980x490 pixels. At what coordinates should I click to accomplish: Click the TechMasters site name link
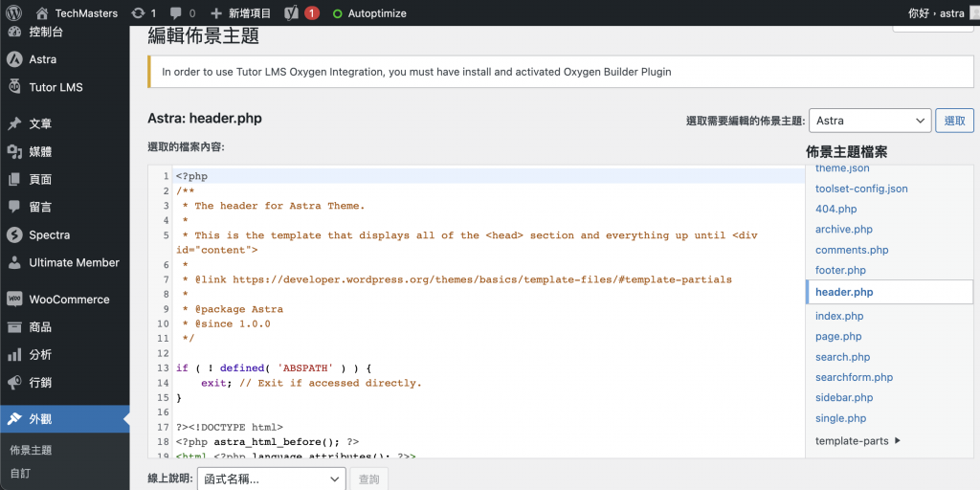[86, 13]
